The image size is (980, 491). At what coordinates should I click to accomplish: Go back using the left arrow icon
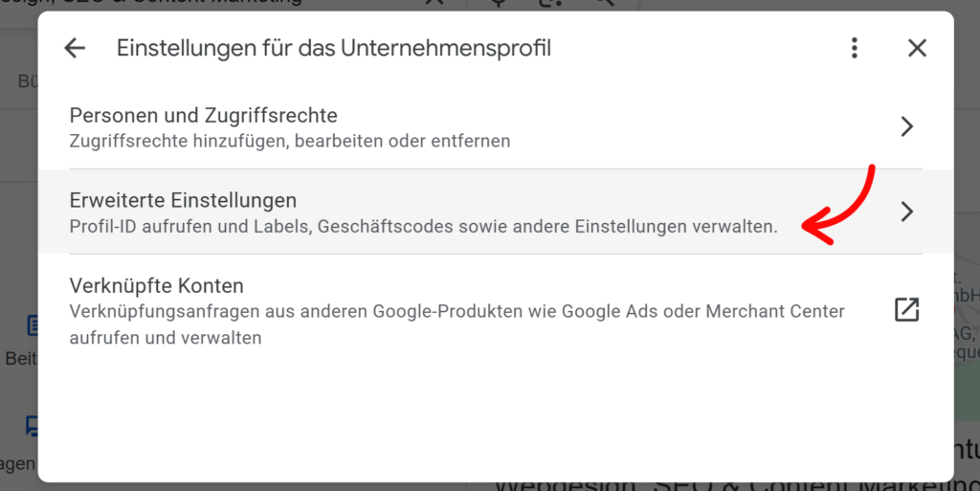74,48
